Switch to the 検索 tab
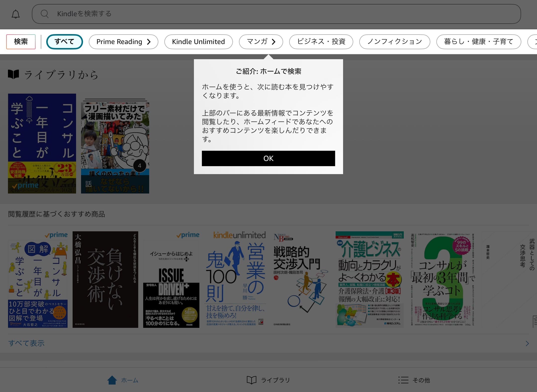The height and width of the screenshot is (392, 537). tap(21, 42)
